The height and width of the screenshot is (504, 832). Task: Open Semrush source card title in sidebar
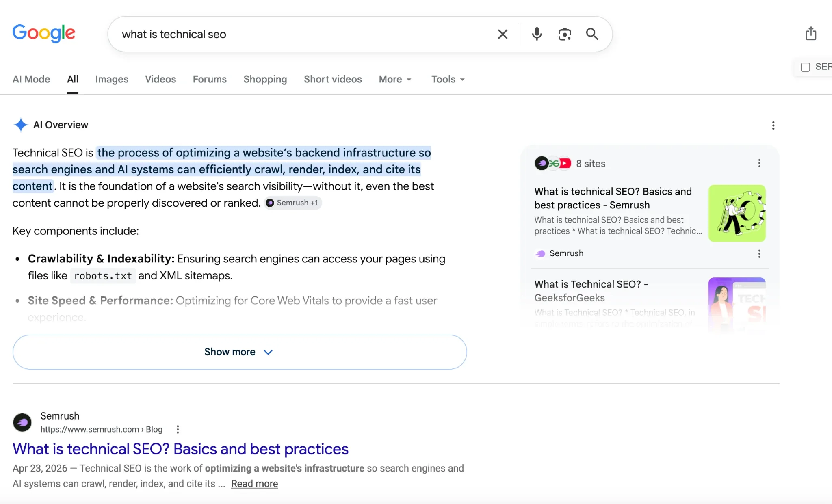(x=613, y=198)
